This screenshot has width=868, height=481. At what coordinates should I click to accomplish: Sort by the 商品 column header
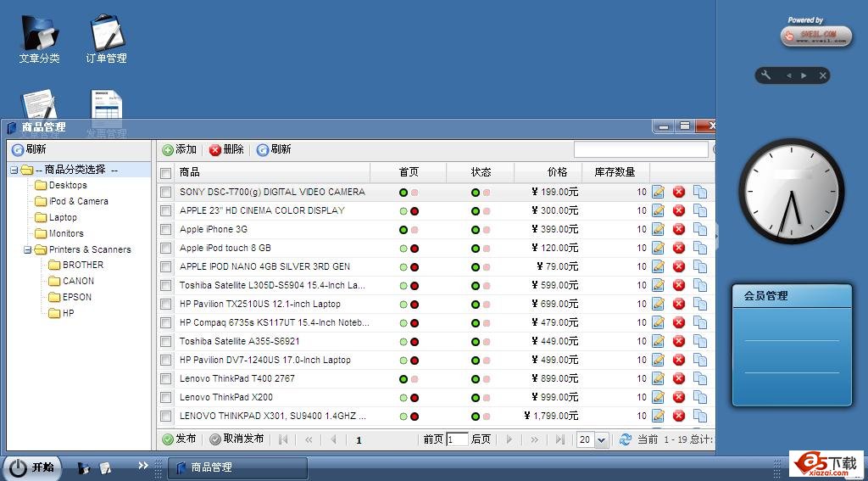click(272, 172)
